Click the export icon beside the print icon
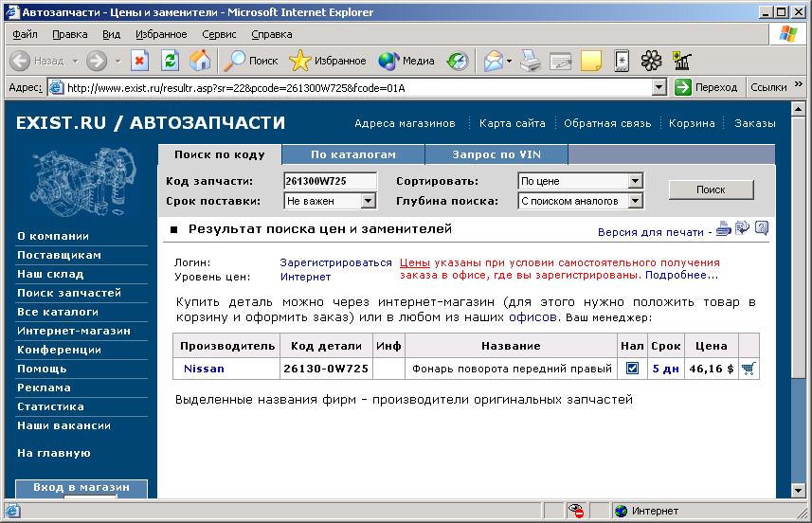The width and height of the screenshot is (812, 523). tap(742, 227)
